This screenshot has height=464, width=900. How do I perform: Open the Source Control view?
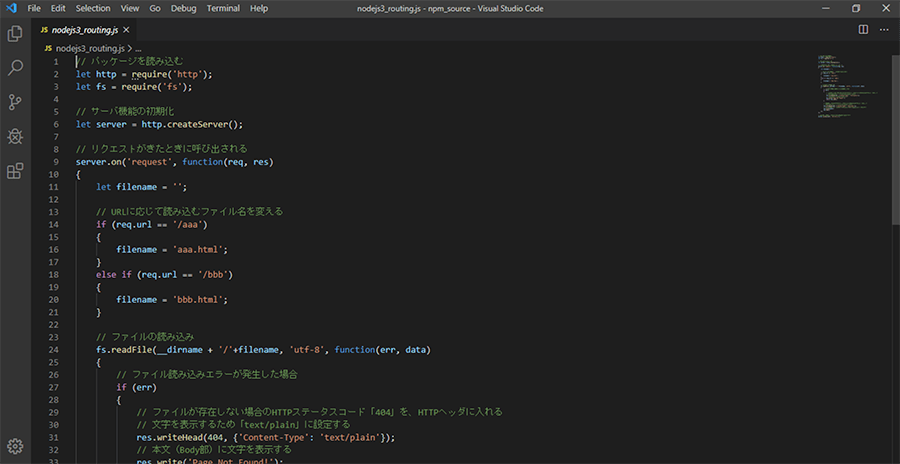tap(15, 102)
